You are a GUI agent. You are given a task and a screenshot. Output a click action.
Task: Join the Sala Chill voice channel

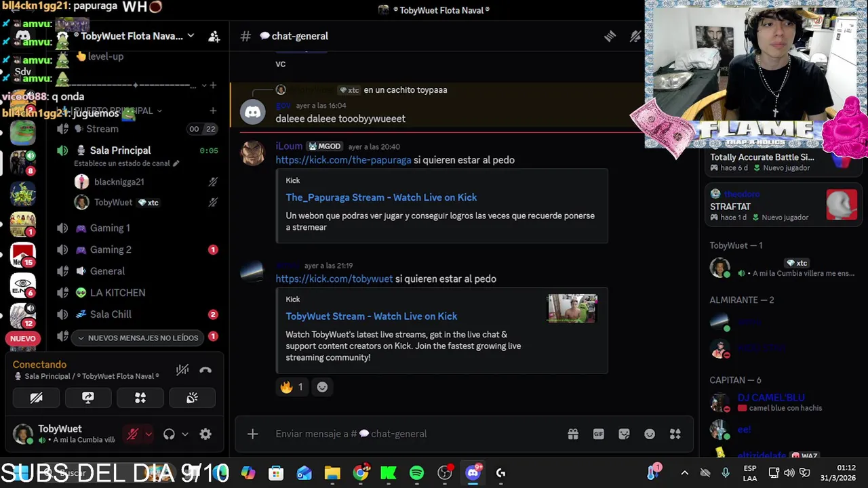[x=136, y=315]
